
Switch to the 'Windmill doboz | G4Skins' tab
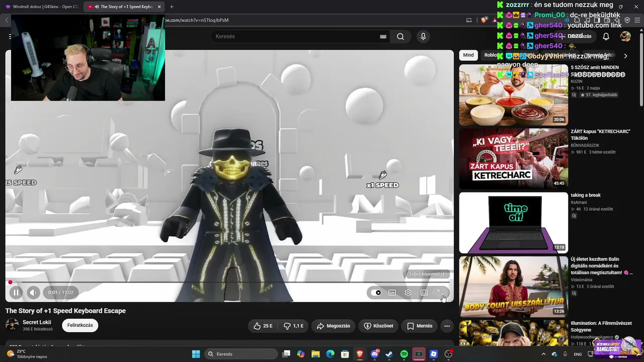tap(42, 7)
